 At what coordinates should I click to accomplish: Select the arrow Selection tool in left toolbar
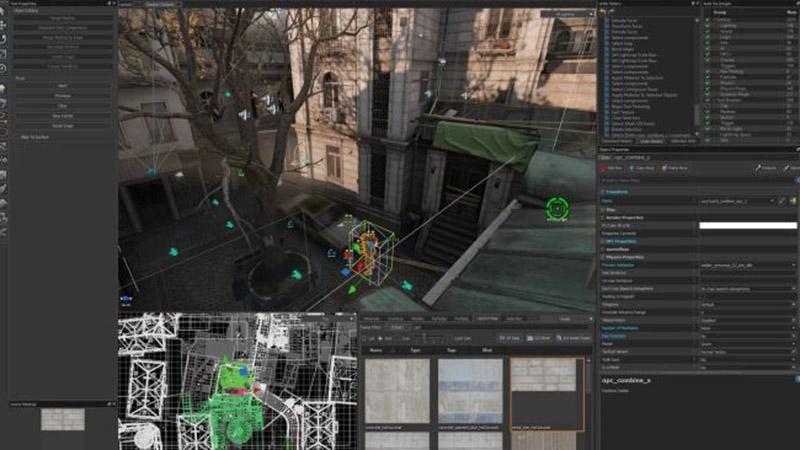point(5,13)
